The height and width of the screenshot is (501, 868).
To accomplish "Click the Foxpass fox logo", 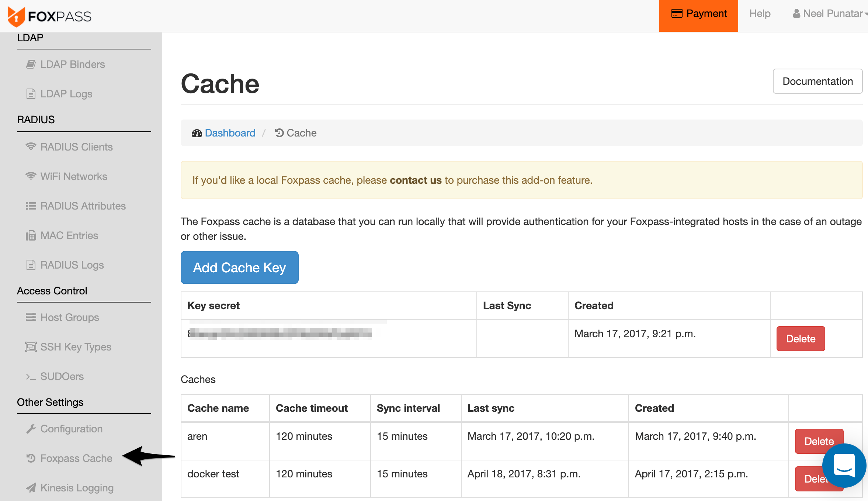I will [x=16, y=16].
